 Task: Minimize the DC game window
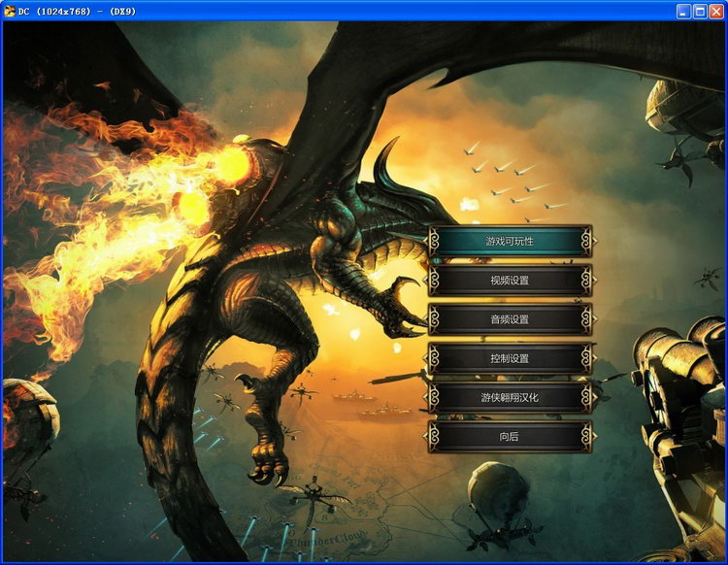click(x=683, y=11)
